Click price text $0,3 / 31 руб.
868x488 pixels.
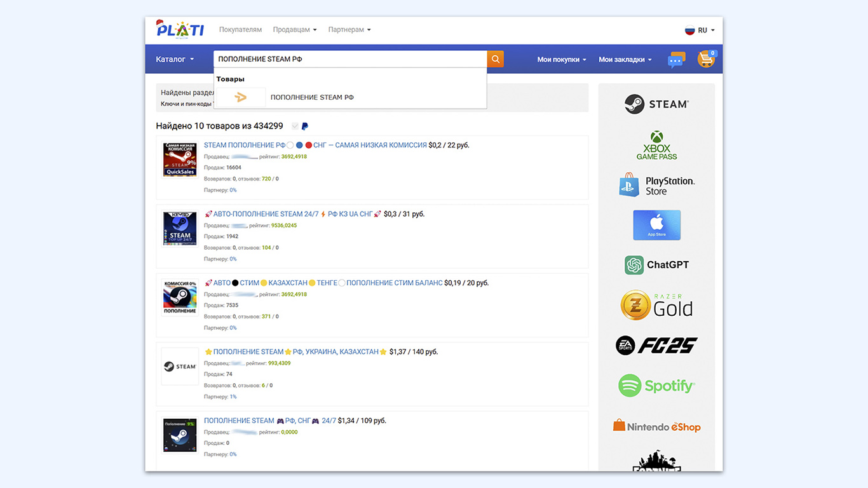pos(404,214)
